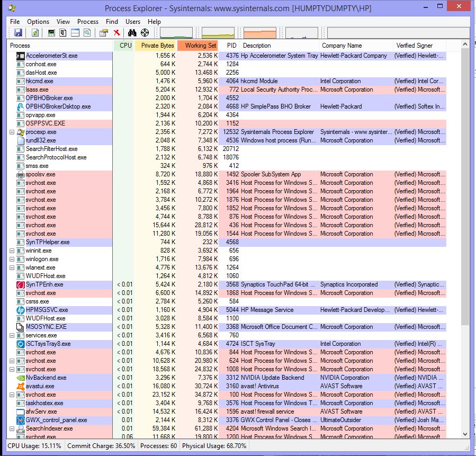The height and width of the screenshot is (456, 476).
Task: Click the SearchIndexer.exe magnifier icon
Action: 20,428
